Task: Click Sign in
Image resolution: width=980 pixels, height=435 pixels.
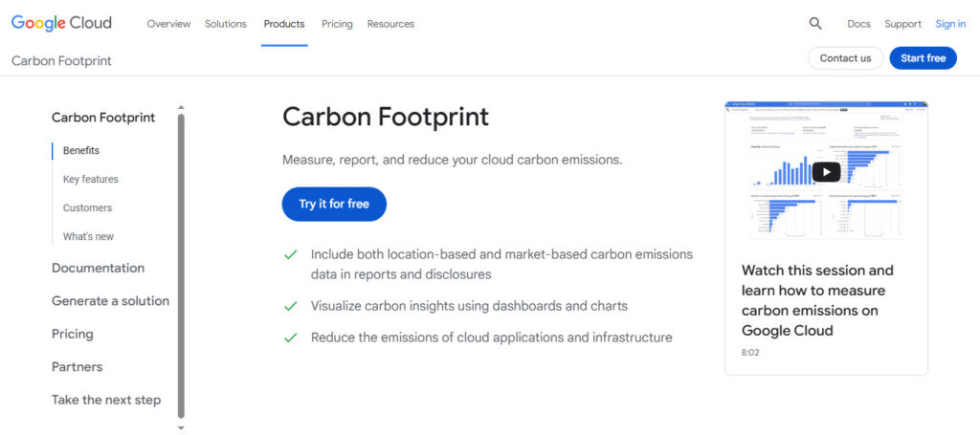Action: 950,24
